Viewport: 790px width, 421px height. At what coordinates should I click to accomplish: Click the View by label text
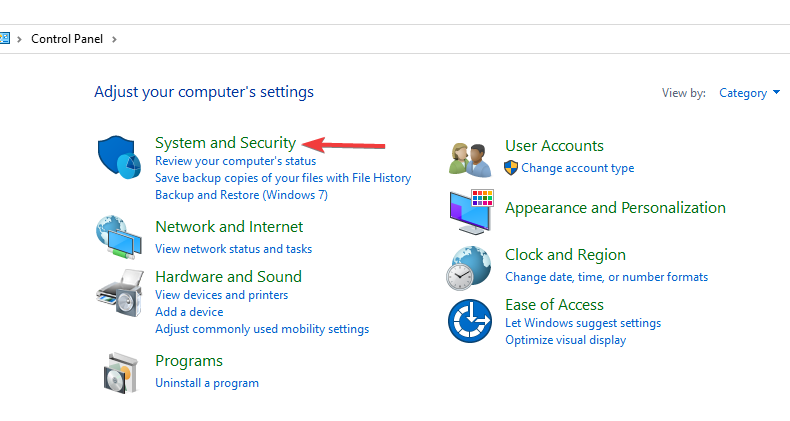[684, 93]
